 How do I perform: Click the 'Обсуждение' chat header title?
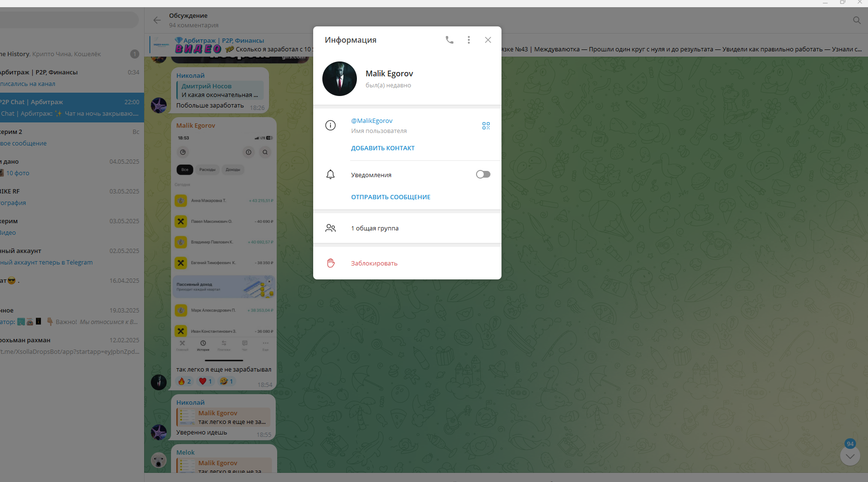tap(188, 15)
